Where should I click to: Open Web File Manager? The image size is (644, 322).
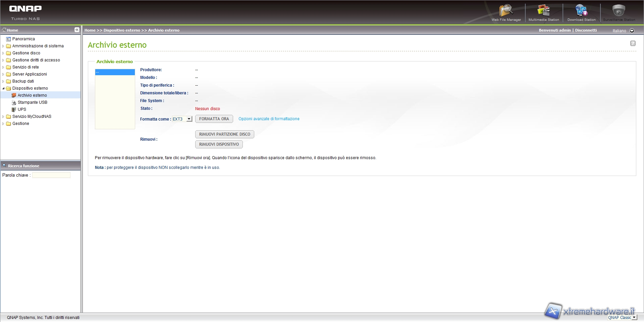506,13
